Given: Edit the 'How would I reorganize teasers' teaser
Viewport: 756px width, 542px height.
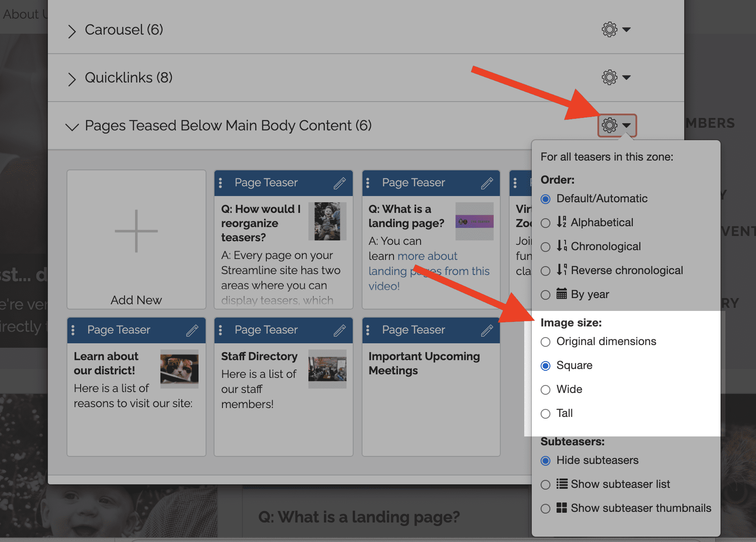Looking at the screenshot, I should pos(340,183).
